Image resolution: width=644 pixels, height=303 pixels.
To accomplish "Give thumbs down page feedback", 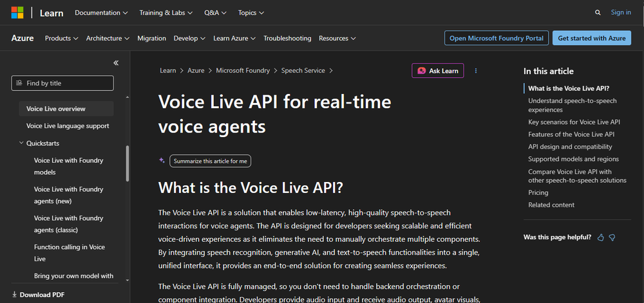I will click(x=612, y=237).
